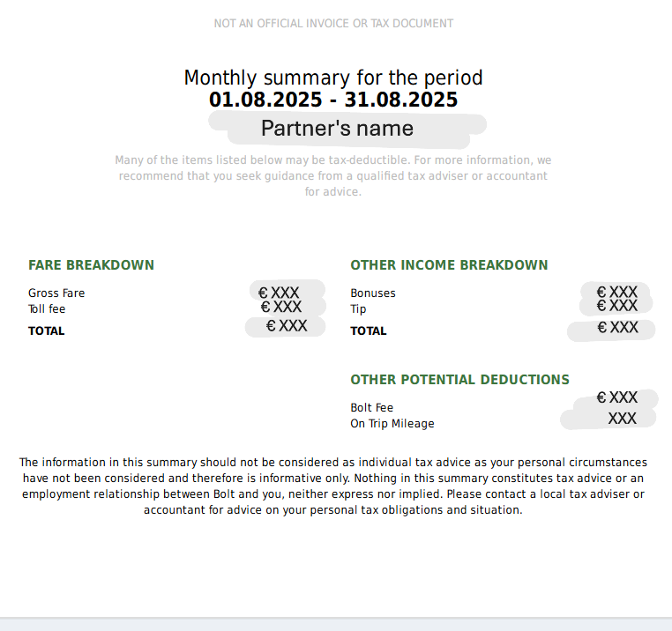Click the other income TOTAL amount
This screenshot has width=672, height=631.
617,327
